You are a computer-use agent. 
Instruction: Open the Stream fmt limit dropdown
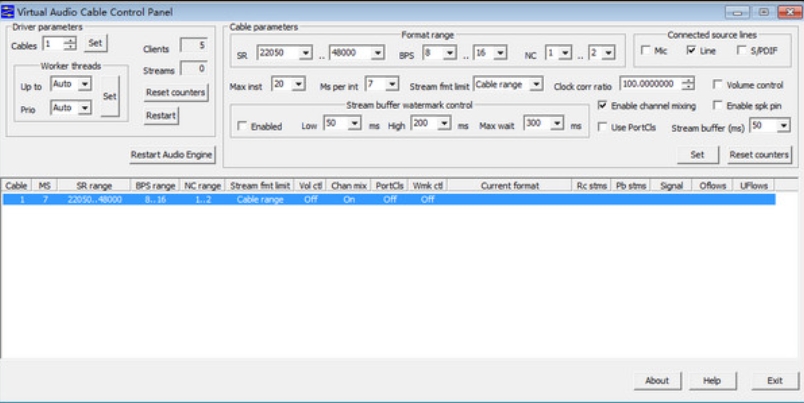[x=536, y=85]
